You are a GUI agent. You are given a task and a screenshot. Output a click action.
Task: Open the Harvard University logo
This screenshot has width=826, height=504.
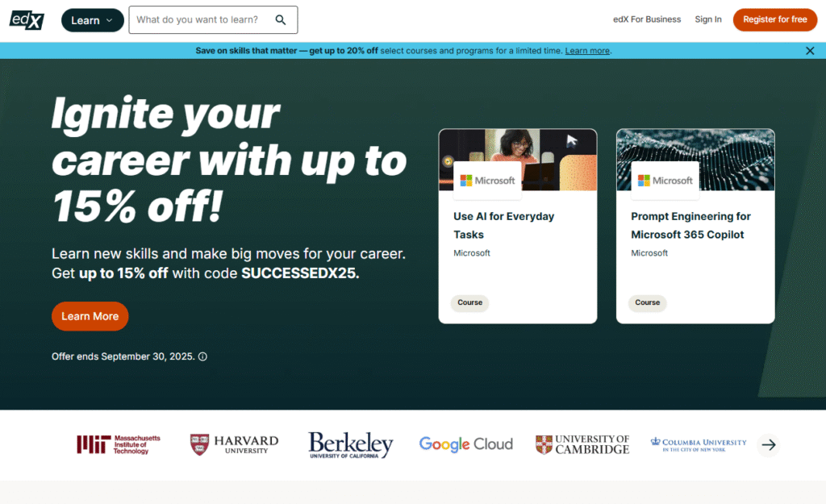pos(234,444)
